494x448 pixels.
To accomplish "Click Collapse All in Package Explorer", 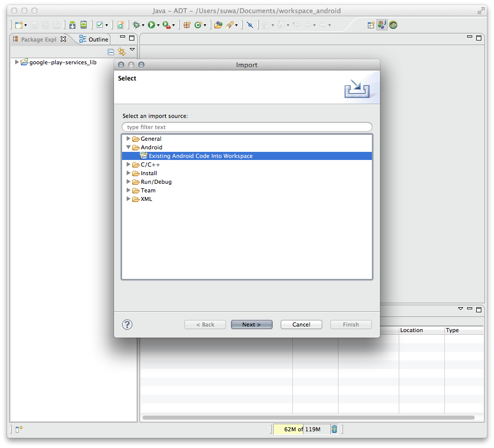I will (x=111, y=52).
